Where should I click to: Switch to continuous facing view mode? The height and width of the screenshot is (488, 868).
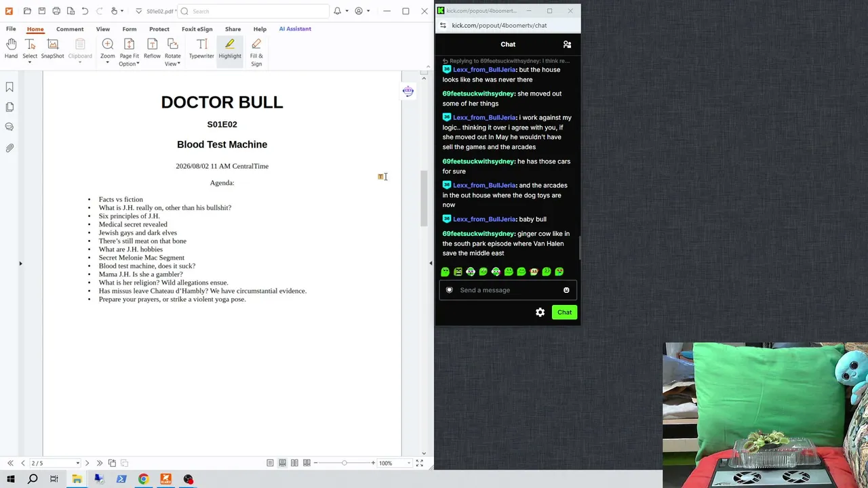pyautogui.click(x=307, y=463)
